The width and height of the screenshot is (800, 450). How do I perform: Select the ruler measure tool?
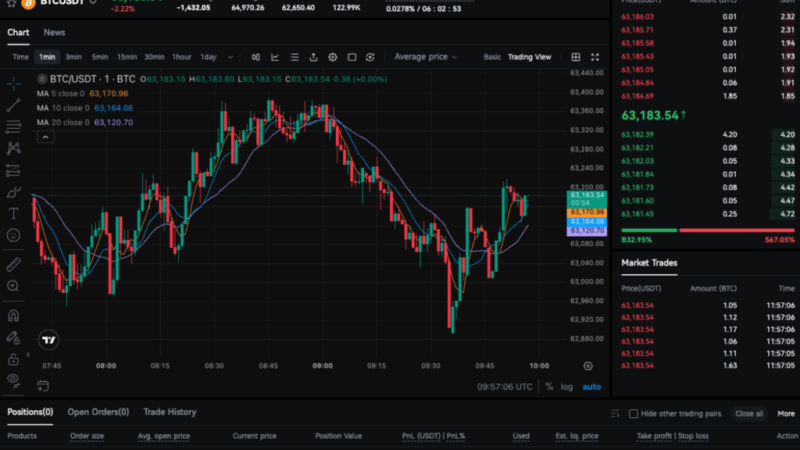coord(14,264)
